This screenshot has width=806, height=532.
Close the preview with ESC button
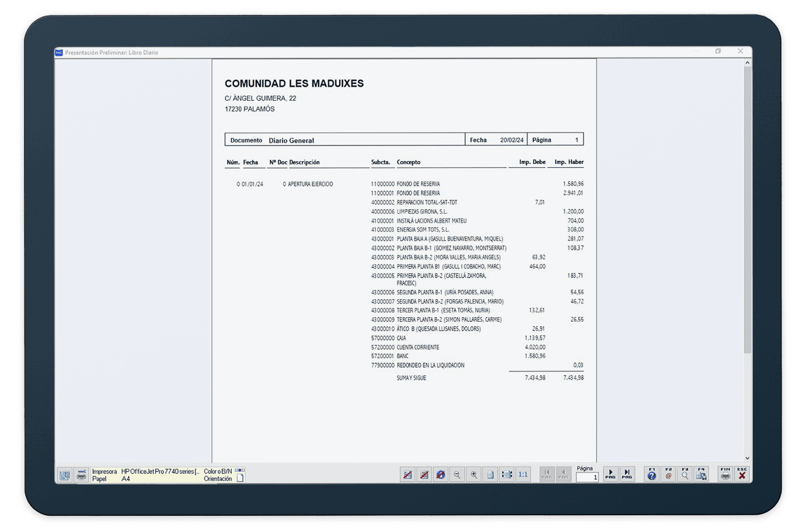click(x=742, y=474)
